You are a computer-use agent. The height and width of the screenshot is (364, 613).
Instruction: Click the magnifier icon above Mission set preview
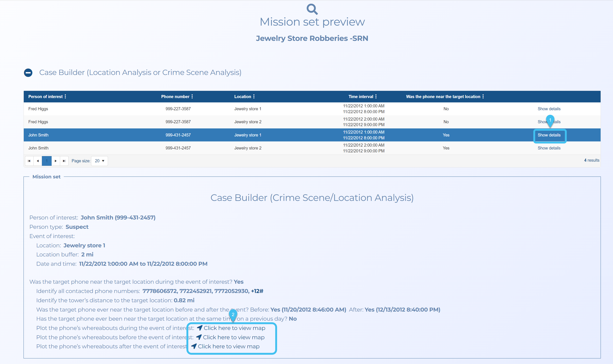pos(312,9)
